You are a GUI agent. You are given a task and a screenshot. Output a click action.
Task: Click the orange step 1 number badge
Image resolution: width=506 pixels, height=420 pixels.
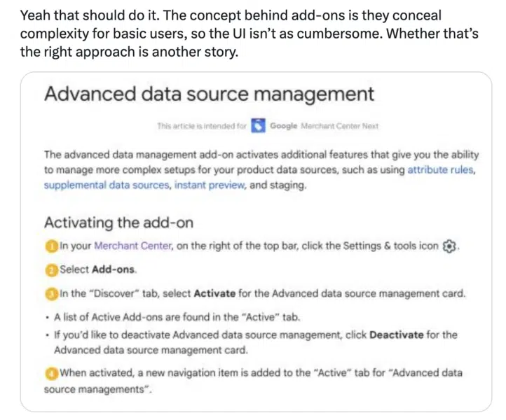pos(51,246)
